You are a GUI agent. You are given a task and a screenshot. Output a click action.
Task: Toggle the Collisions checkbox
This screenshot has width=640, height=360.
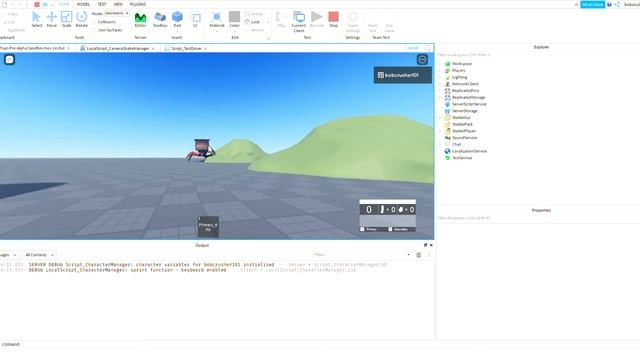[x=94, y=22]
